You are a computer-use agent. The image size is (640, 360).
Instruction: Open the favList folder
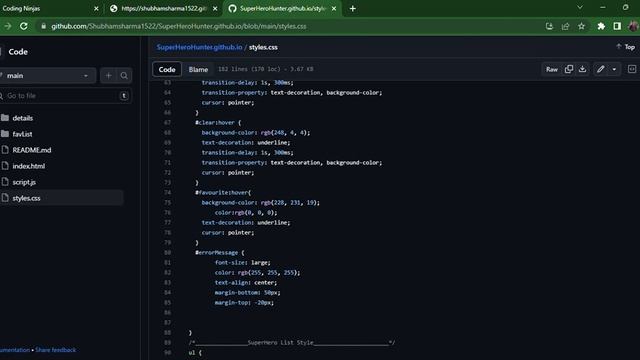click(x=22, y=134)
